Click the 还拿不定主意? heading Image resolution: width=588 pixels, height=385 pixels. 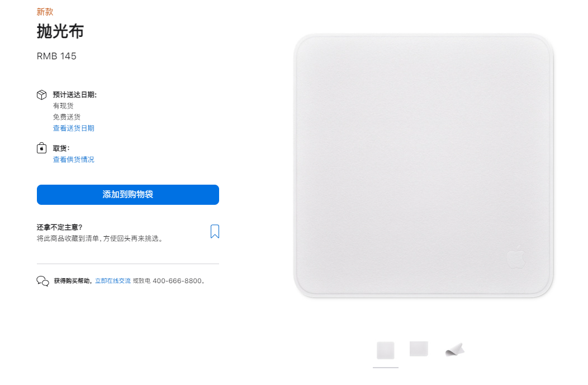[60, 227]
